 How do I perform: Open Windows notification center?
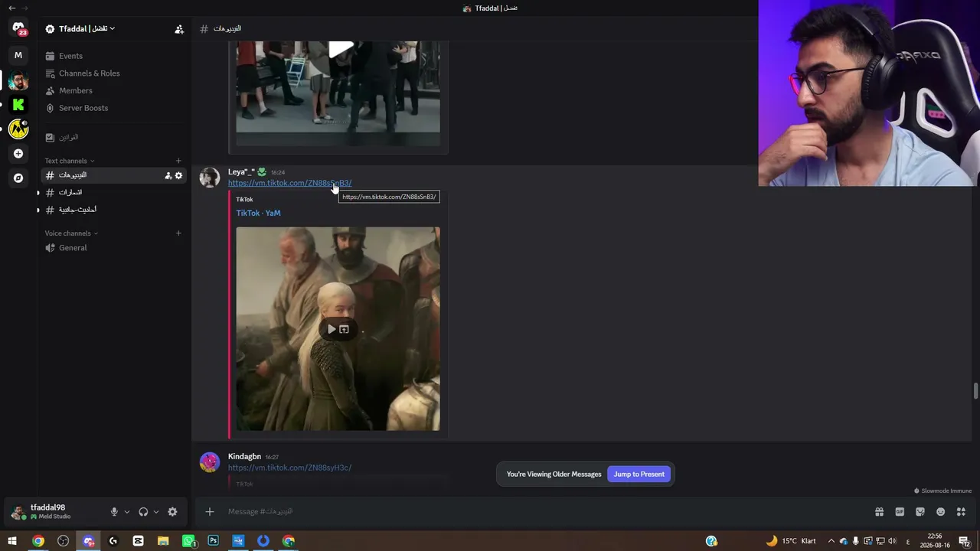[x=965, y=541]
